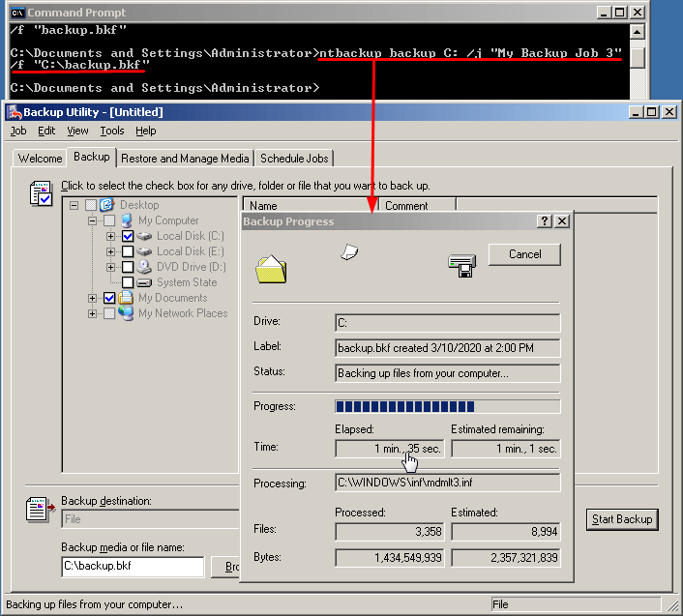Open the Job menu
Screen dimensions: 683x616
pyautogui.click(x=18, y=131)
